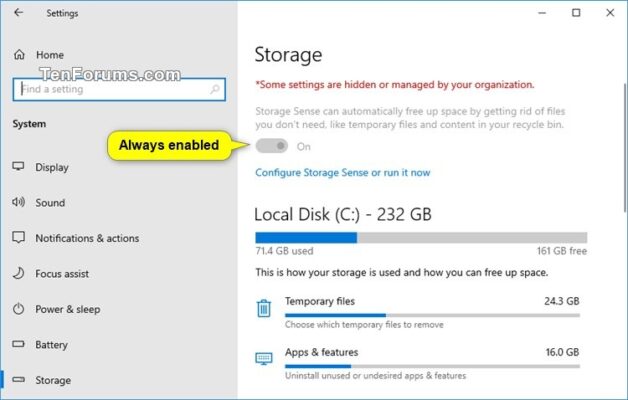Click the Focus assist moon icon
The height and width of the screenshot is (400, 628).
(x=19, y=274)
